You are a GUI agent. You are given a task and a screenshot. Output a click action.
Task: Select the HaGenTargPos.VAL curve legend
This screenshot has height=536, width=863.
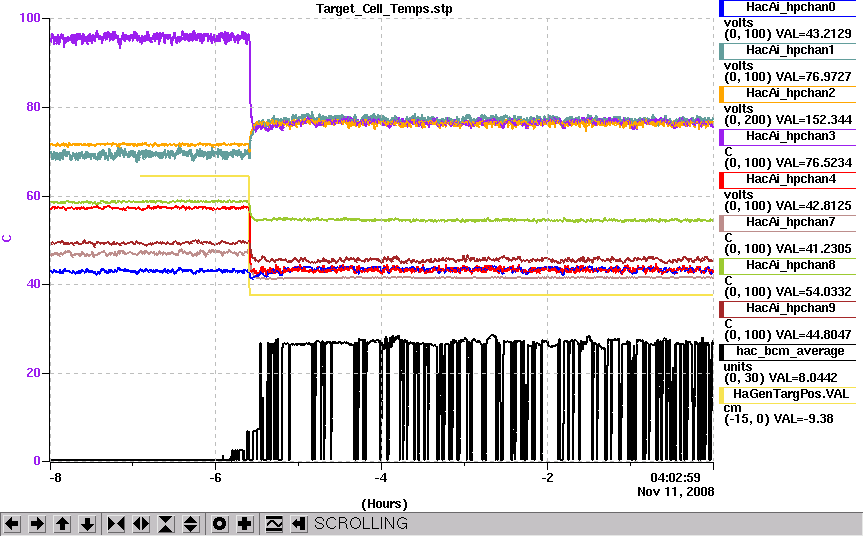click(790, 394)
